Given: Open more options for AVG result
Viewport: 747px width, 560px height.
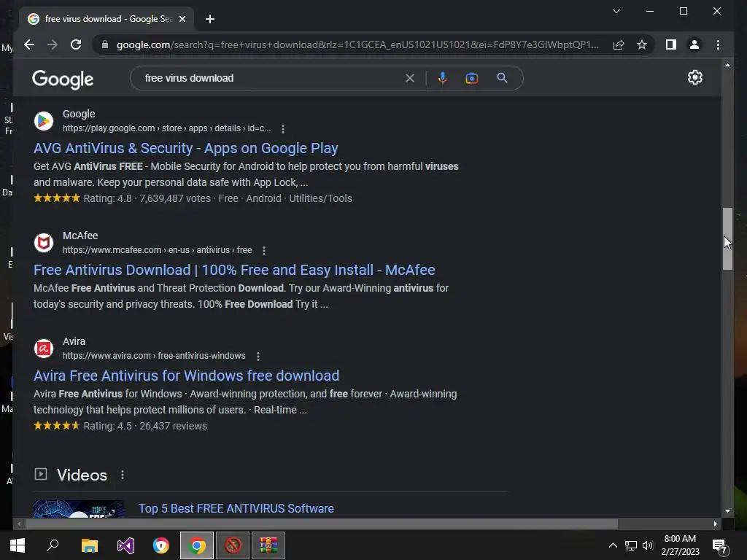Looking at the screenshot, I should (x=283, y=128).
